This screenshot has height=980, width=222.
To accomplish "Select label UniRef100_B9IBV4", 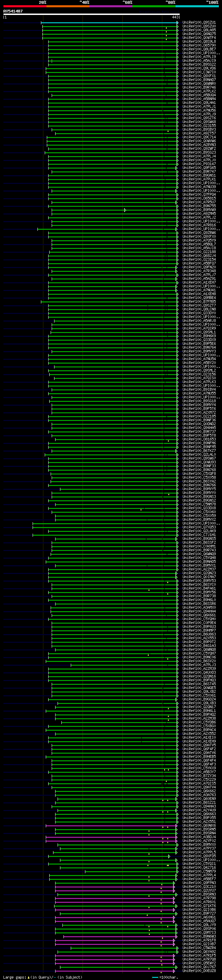I will (199, 390).
